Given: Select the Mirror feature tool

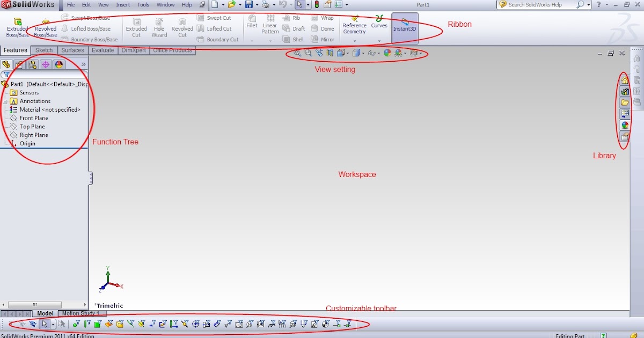Looking at the screenshot, I should tap(327, 39).
